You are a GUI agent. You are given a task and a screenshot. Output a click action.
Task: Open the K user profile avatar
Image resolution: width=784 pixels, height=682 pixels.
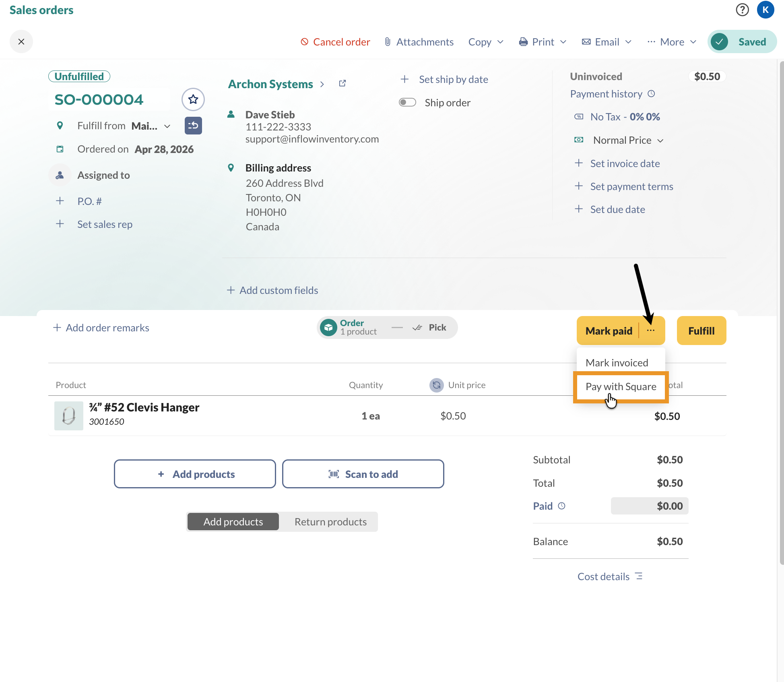pos(765,10)
